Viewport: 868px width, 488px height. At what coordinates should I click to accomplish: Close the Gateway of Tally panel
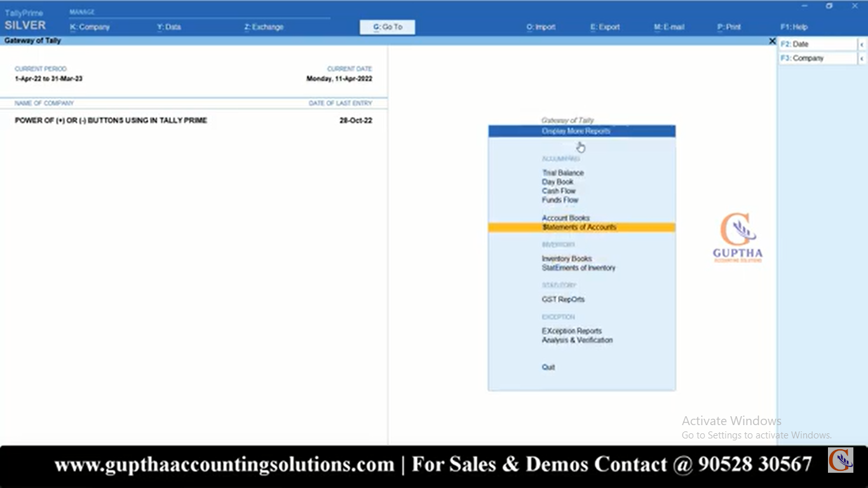tap(772, 41)
